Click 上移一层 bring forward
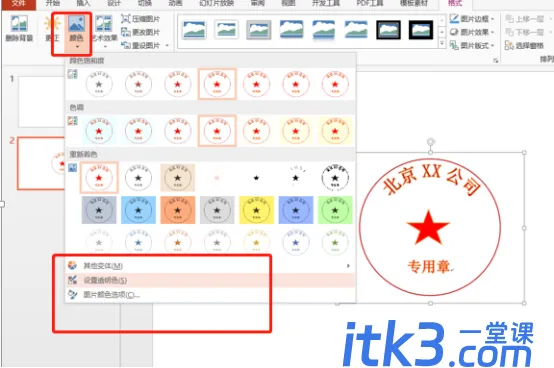The width and height of the screenshot is (554, 368). [x=525, y=19]
